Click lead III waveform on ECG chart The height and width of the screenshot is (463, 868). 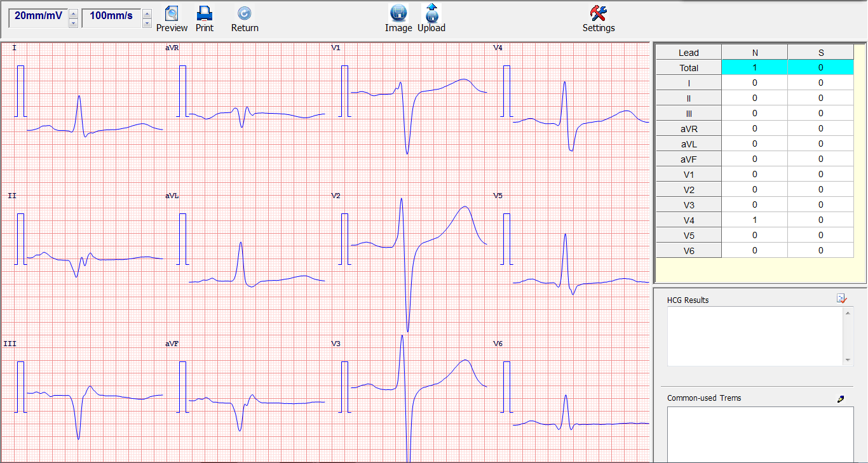(x=94, y=412)
